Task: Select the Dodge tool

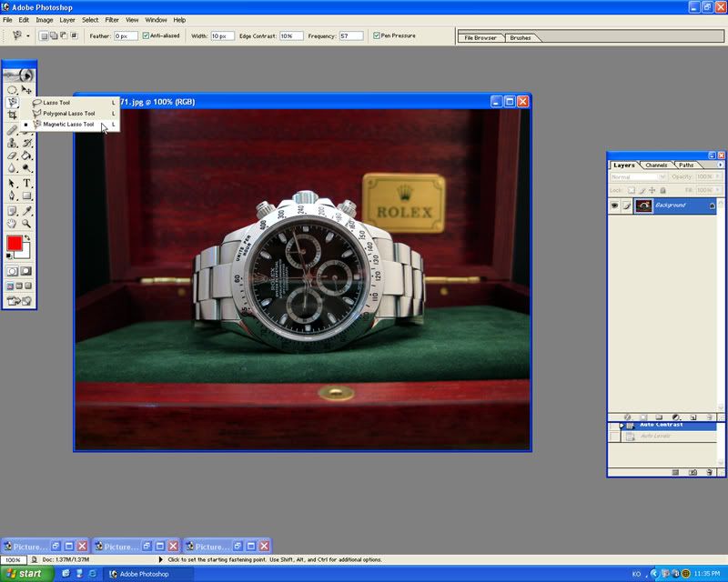Action: pos(26,168)
